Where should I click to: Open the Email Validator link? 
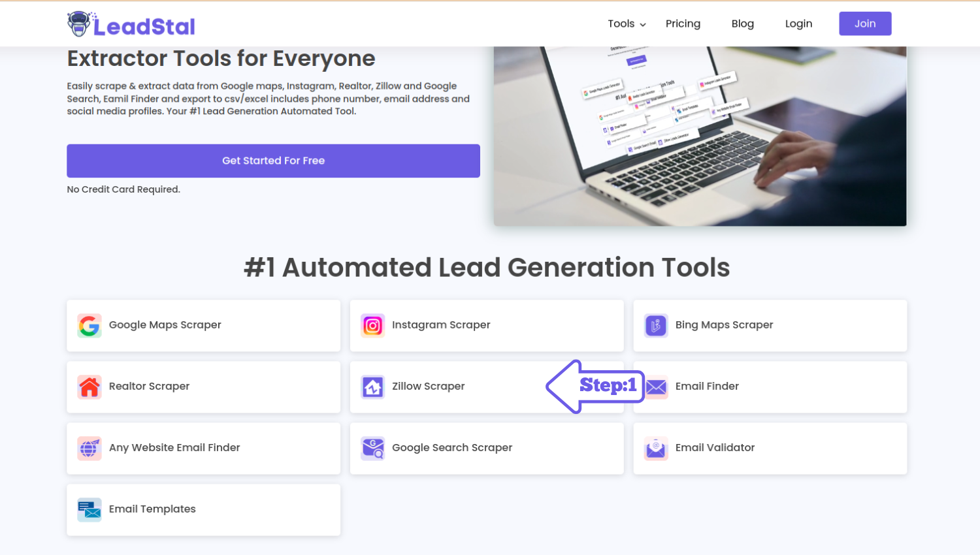pyautogui.click(x=770, y=448)
